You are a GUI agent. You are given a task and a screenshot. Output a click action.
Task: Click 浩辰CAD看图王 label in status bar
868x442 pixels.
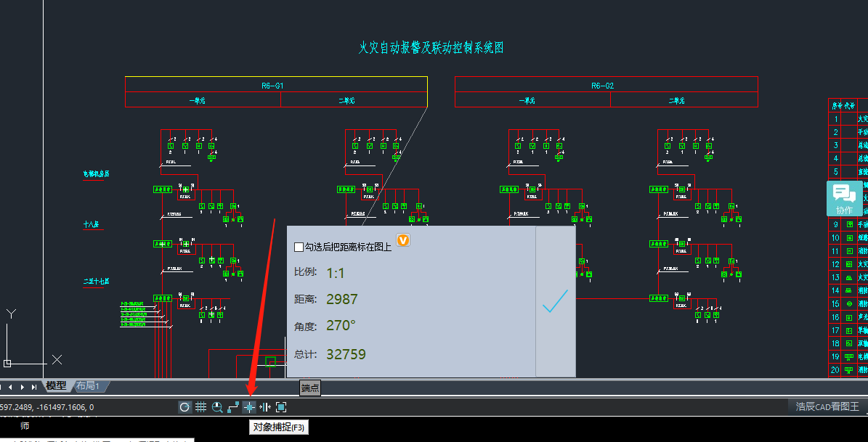tap(827, 406)
